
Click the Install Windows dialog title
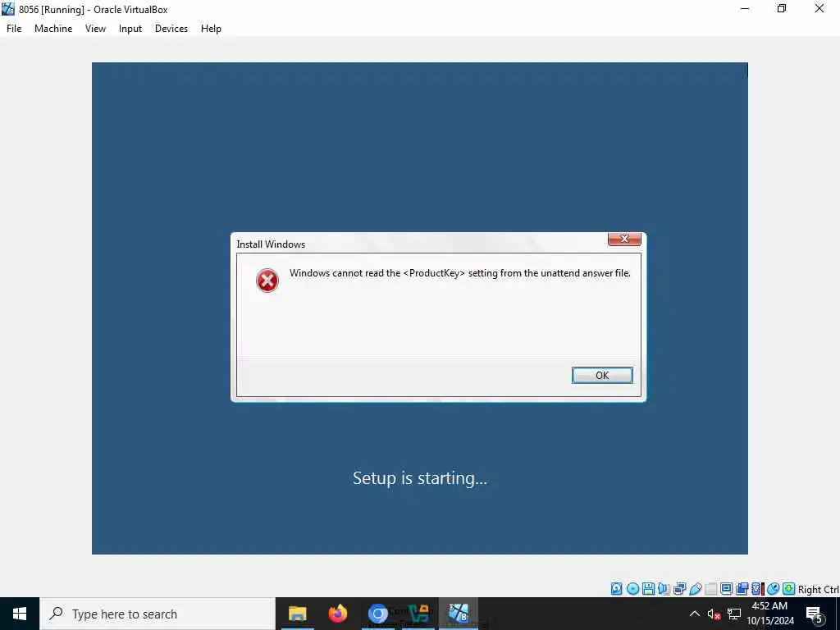[271, 244]
